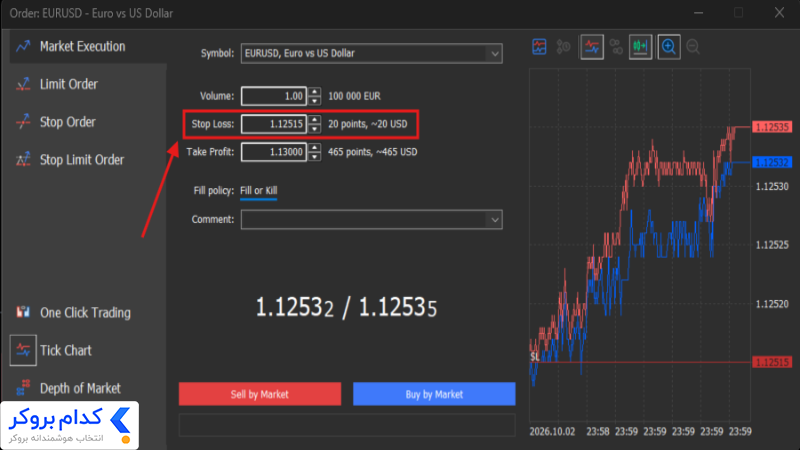Lower Stop Loss with down stepper
The width and height of the screenshot is (800, 450).
coord(315,129)
